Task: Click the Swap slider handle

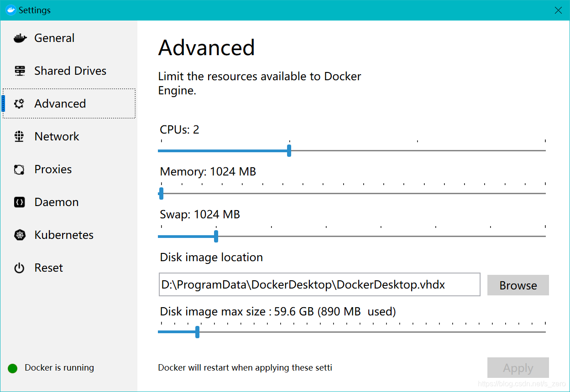Action: coord(216,236)
